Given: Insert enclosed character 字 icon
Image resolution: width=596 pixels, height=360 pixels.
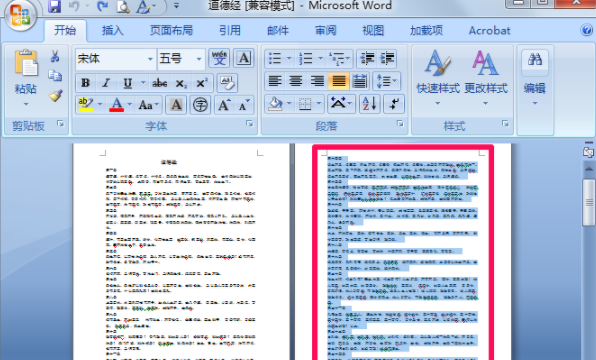Looking at the screenshot, I should 200,105.
